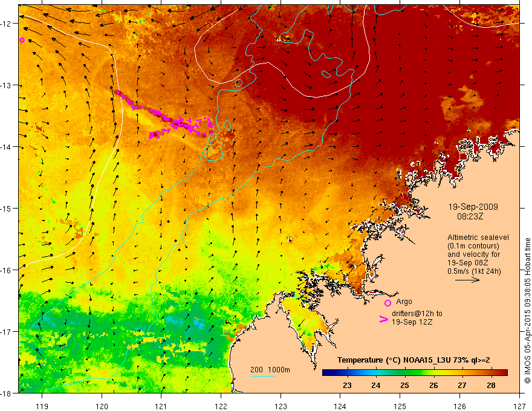Screen dimensions: 532x411
Task: Click the Argo float marker near -12 latitude
Action: (22, 40)
